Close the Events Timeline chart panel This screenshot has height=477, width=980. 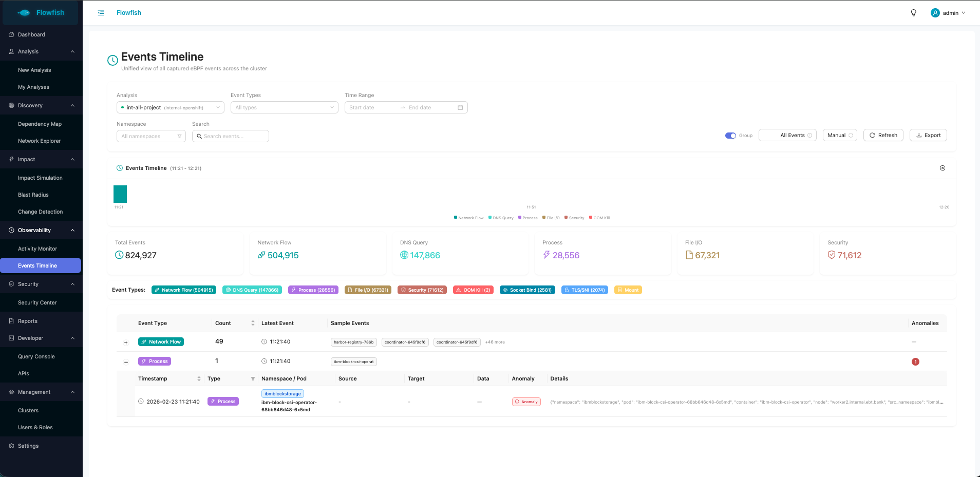[x=943, y=168]
